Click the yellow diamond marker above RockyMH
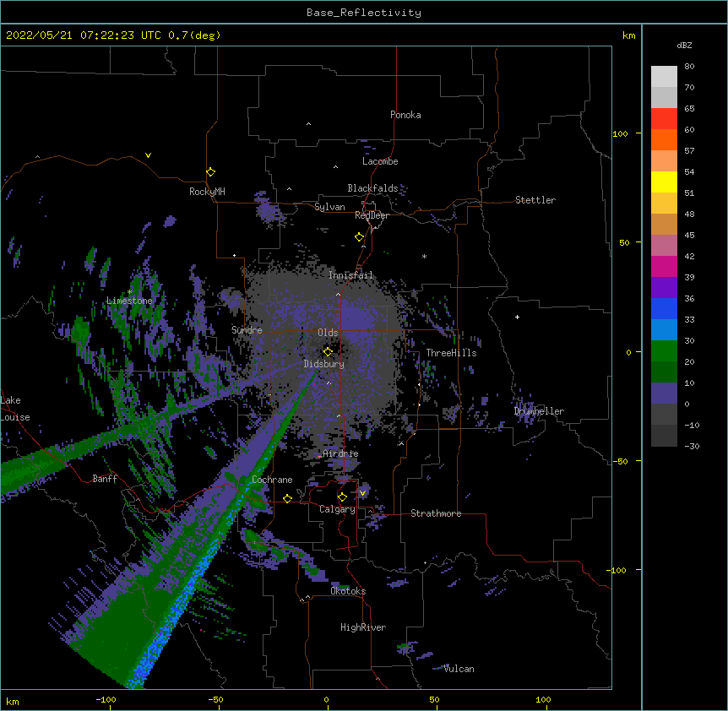Image resolution: width=728 pixels, height=711 pixels. (x=211, y=171)
